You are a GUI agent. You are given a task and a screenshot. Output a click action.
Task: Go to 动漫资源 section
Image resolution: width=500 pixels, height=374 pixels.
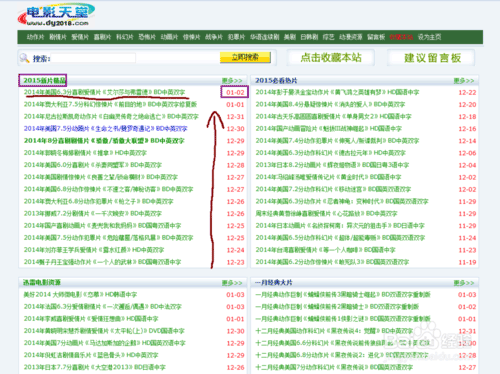click(351, 37)
